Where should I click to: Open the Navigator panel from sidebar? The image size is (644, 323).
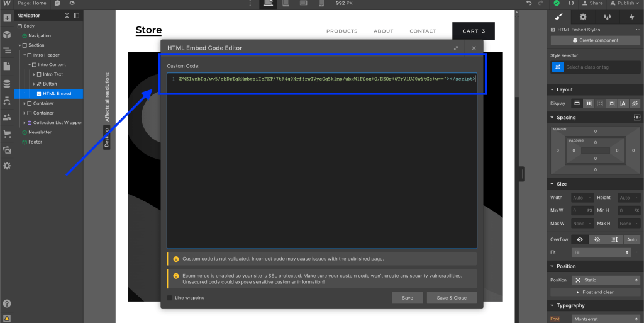[7, 50]
